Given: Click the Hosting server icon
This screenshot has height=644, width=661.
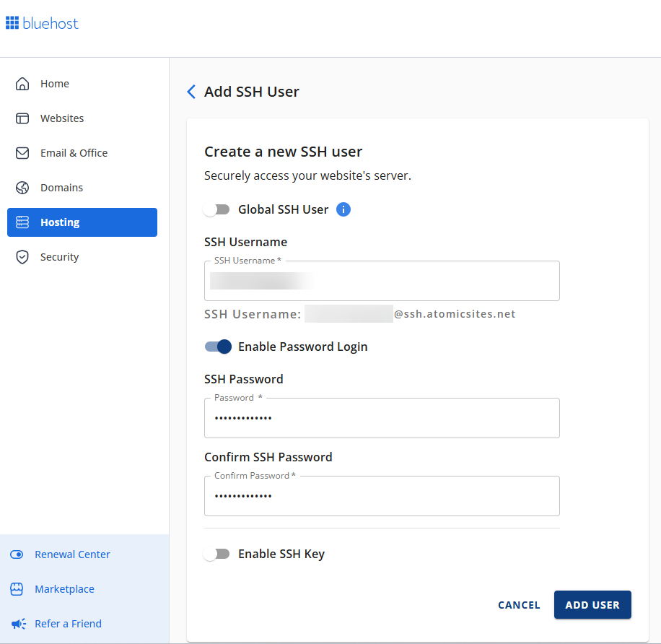Looking at the screenshot, I should 22,222.
